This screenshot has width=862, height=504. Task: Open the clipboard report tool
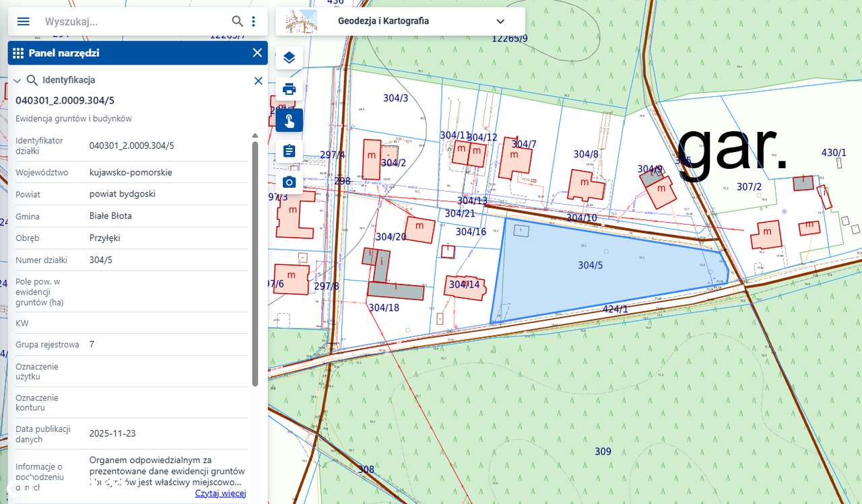[x=289, y=151]
